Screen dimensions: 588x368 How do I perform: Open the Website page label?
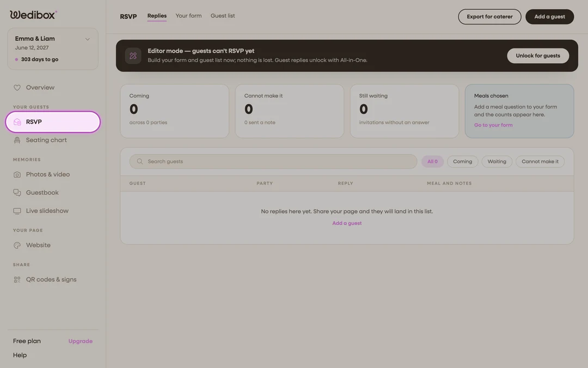coord(38,245)
